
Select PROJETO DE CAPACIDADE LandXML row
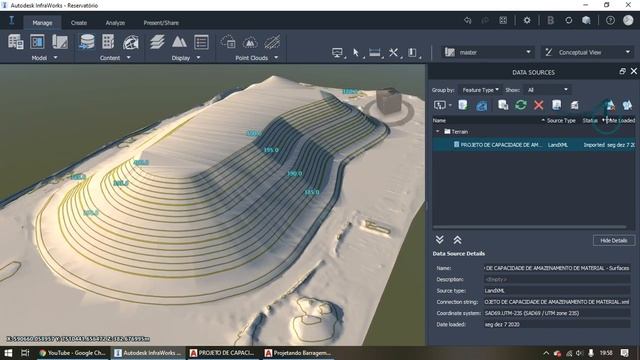tap(534, 144)
